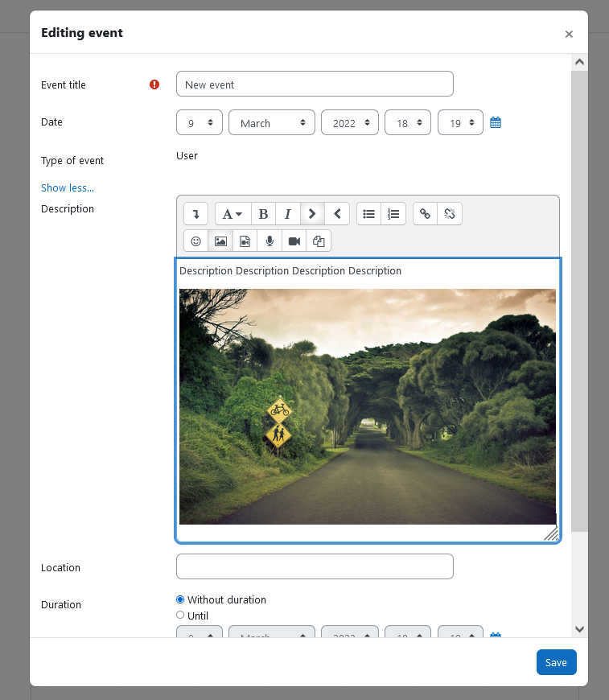Open the paragraph styles dropdown
This screenshot has width=609, height=700.
point(232,214)
